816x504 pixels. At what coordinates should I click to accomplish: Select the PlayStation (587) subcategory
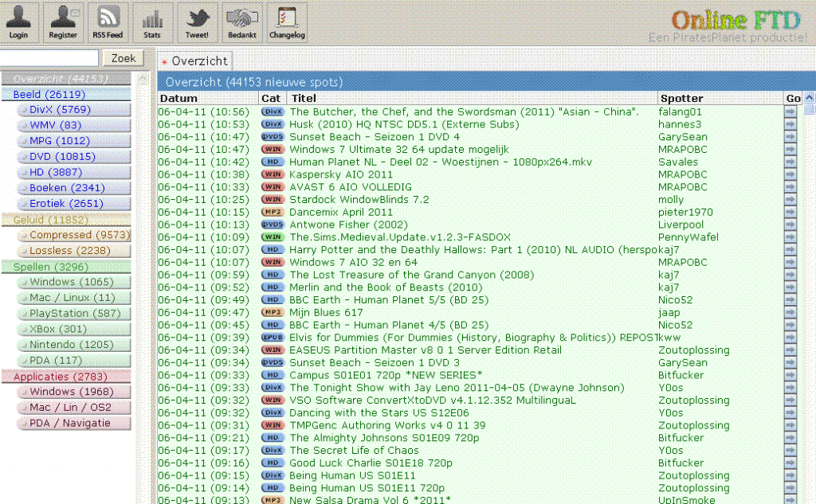pos(73,313)
